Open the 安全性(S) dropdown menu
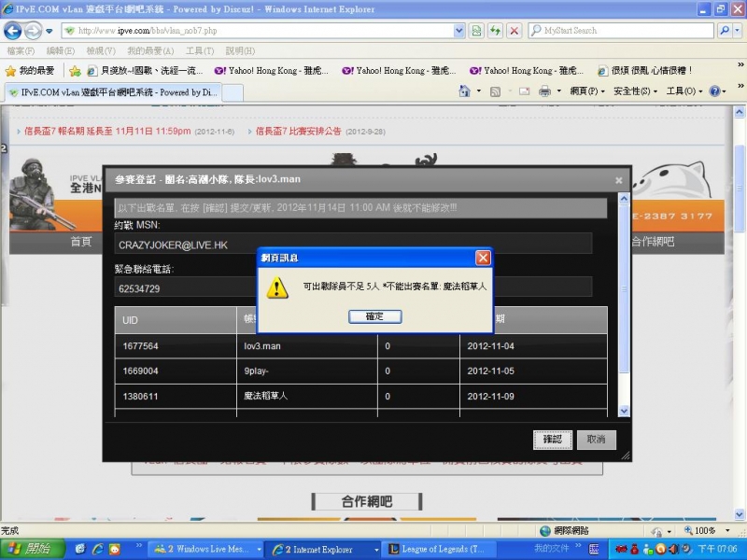This screenshot has height=560, width=747. (635, 91)
